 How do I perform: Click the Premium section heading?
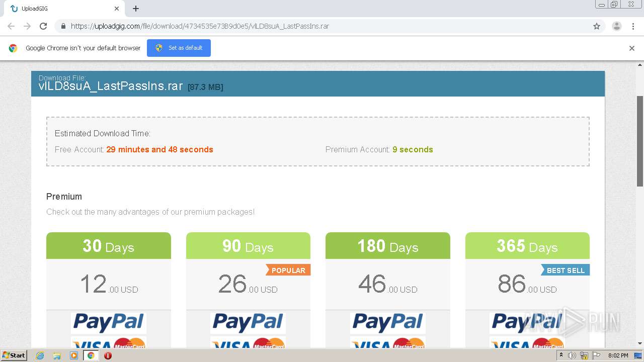point(64,197)
